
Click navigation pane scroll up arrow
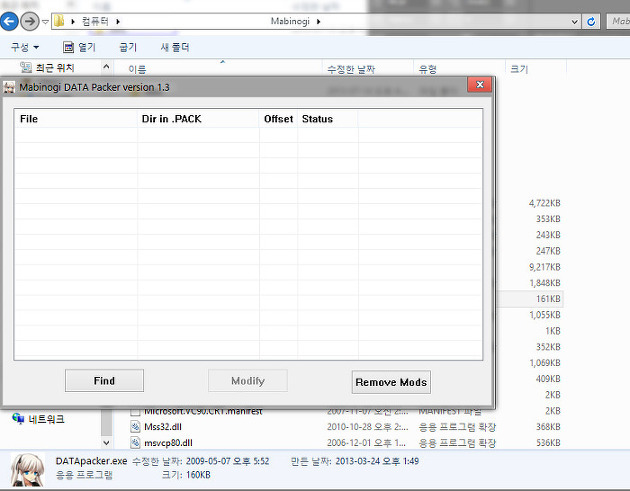pos(106,66)
